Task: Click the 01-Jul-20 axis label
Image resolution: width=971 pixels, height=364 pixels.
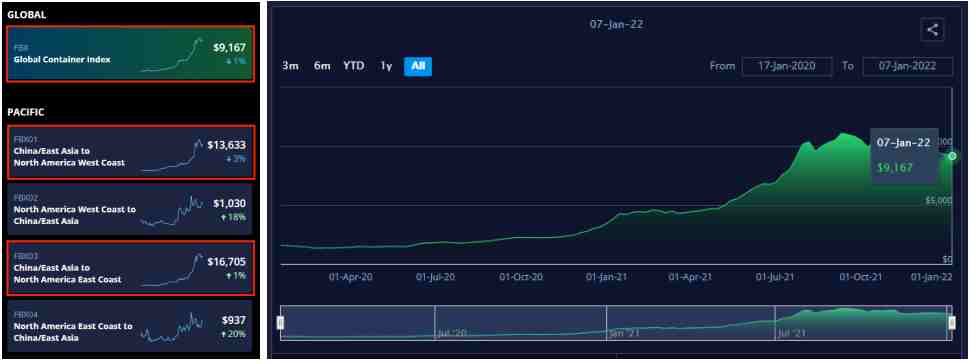Action: click(435, 277)
